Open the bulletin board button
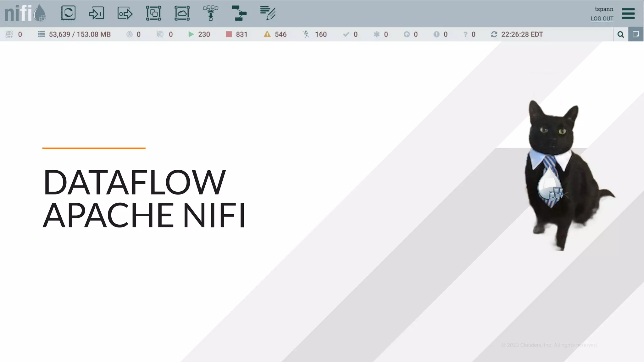This screenshot has height=362, width=644. (636, 34)
